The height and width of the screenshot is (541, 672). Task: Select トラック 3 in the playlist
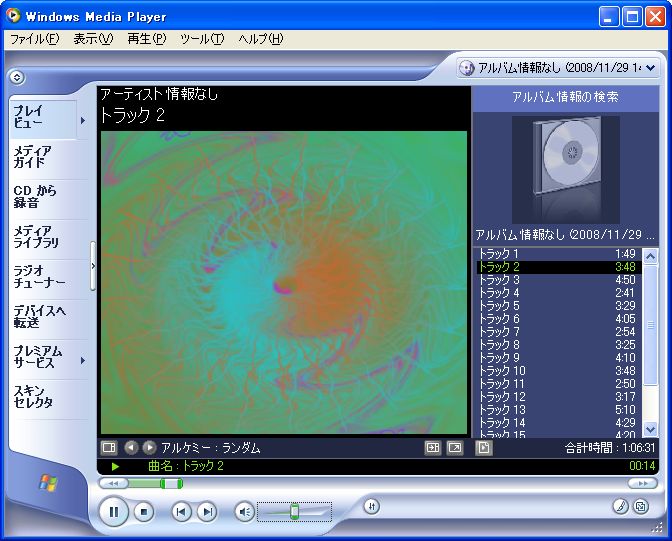click(x=559, y=280)
